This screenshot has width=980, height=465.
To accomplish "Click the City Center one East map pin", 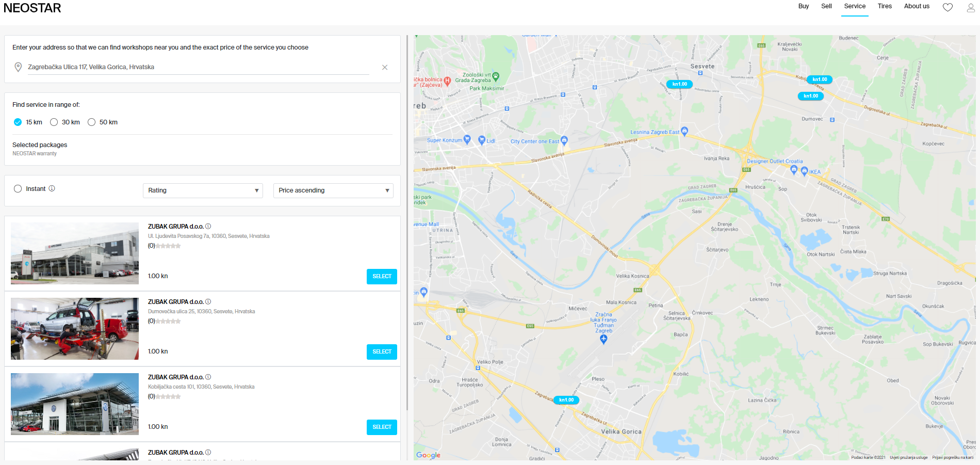I will coord(564,140).
